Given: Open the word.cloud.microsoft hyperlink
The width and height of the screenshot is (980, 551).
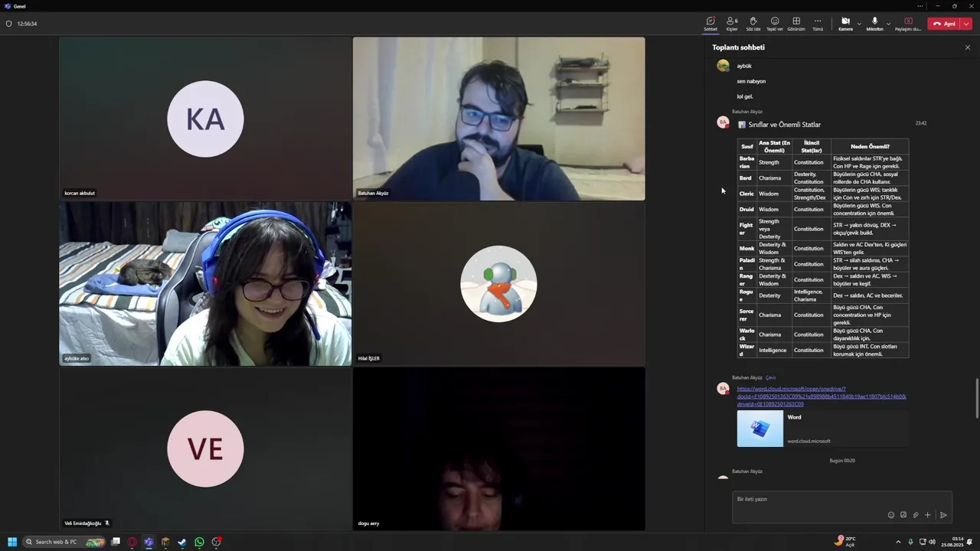Looking at the screenshot, I should tap(822, 396).
